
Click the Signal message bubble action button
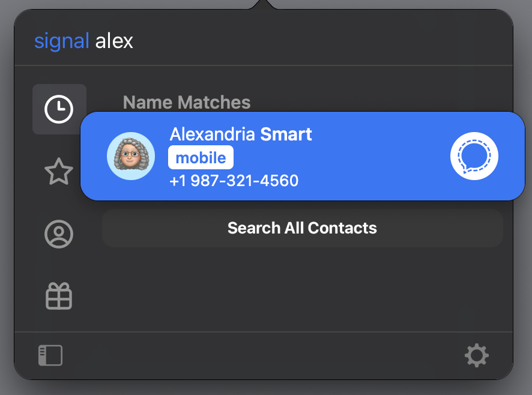pos(474,156)
